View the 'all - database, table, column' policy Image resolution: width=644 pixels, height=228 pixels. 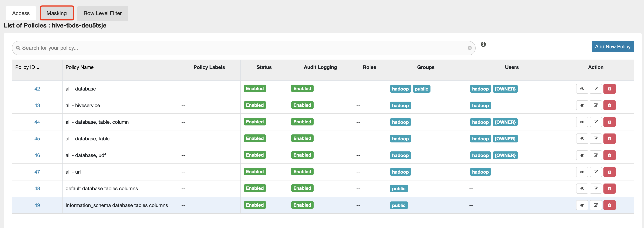pos(582,122)
